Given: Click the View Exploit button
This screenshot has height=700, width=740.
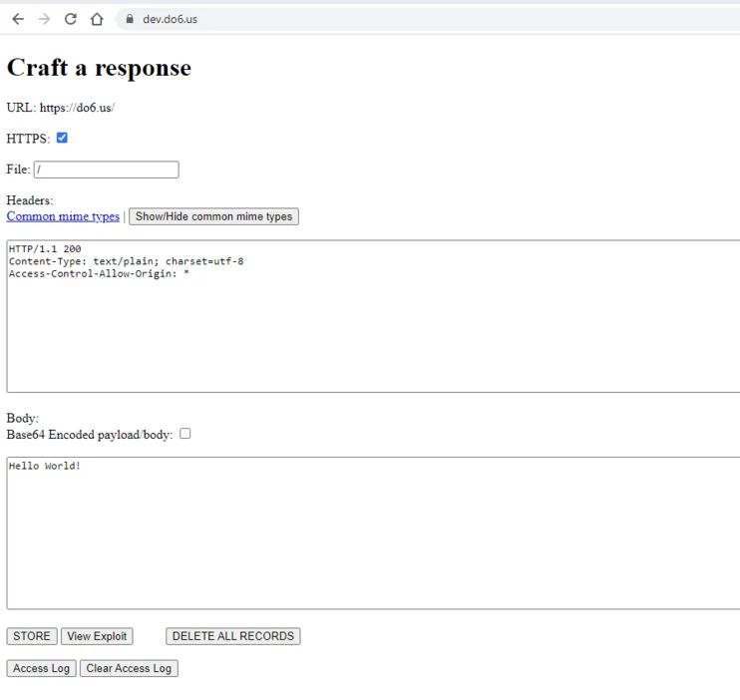Looking at the screenshot, I should 97,636.
